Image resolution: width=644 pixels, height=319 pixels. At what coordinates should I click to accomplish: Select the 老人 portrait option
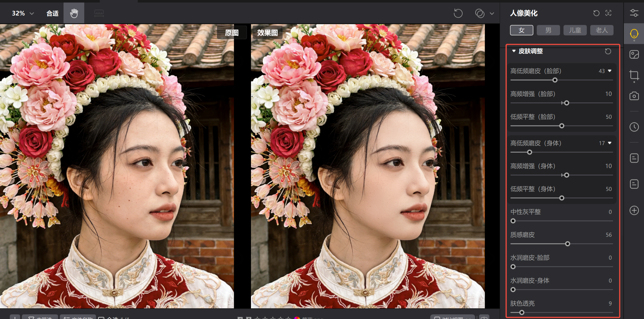[601, 30]
